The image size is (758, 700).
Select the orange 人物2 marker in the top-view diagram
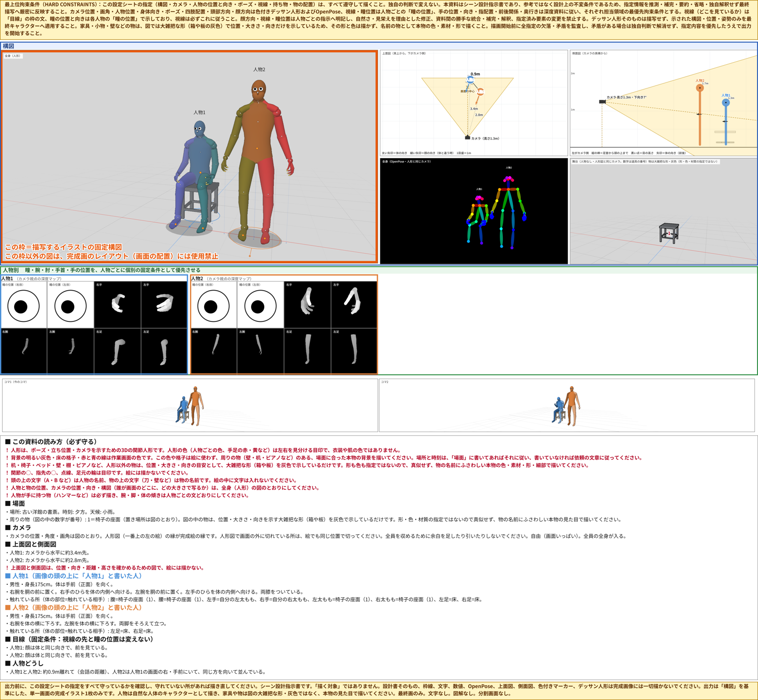coord(481,92)
